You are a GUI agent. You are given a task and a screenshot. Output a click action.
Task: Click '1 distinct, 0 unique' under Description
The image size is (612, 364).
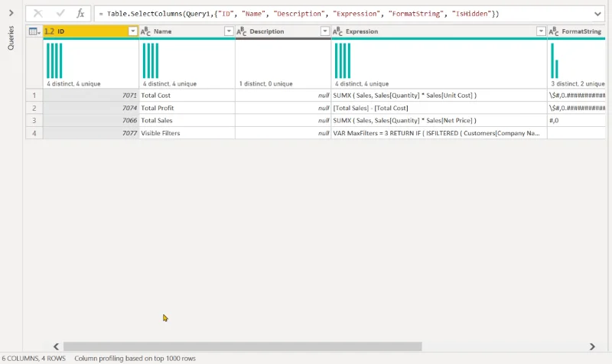[265, 84]
